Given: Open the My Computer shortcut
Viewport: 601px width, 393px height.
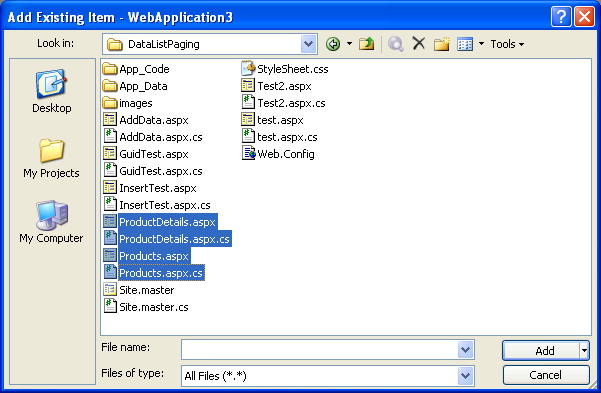Looking at the screenshot, I should pyautogui.click(x=51, y=222).
